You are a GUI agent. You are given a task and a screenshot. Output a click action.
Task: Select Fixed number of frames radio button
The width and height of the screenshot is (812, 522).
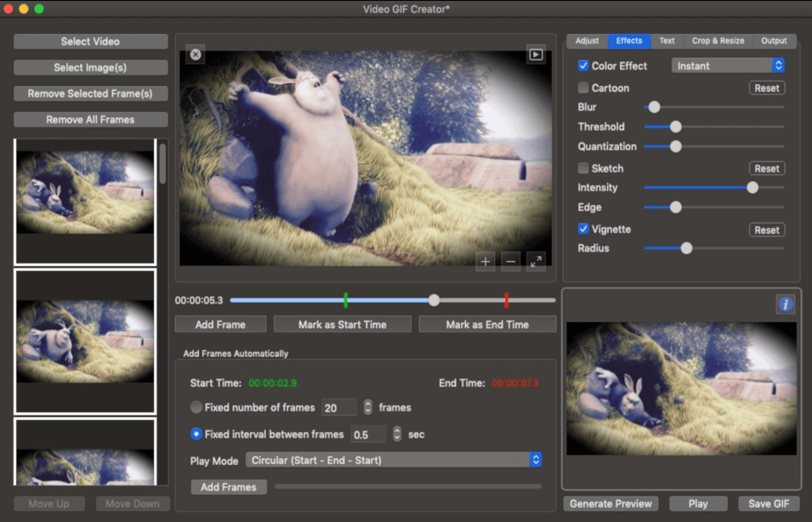point(196,407)
